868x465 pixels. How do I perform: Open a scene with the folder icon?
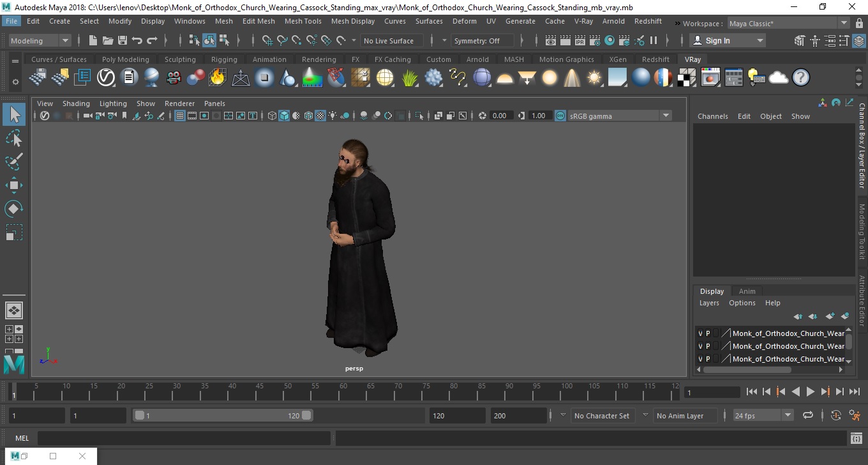(107, 40)
